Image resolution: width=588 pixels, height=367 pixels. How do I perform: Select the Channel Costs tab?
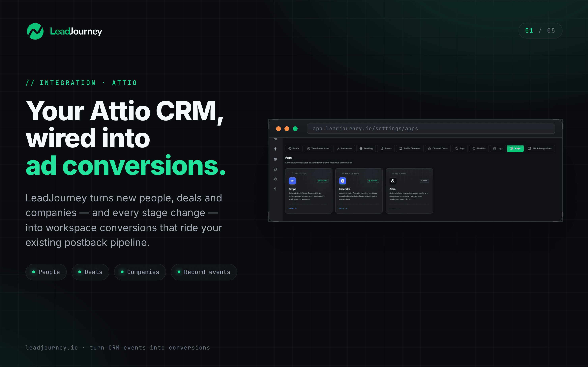coord(438,149)
